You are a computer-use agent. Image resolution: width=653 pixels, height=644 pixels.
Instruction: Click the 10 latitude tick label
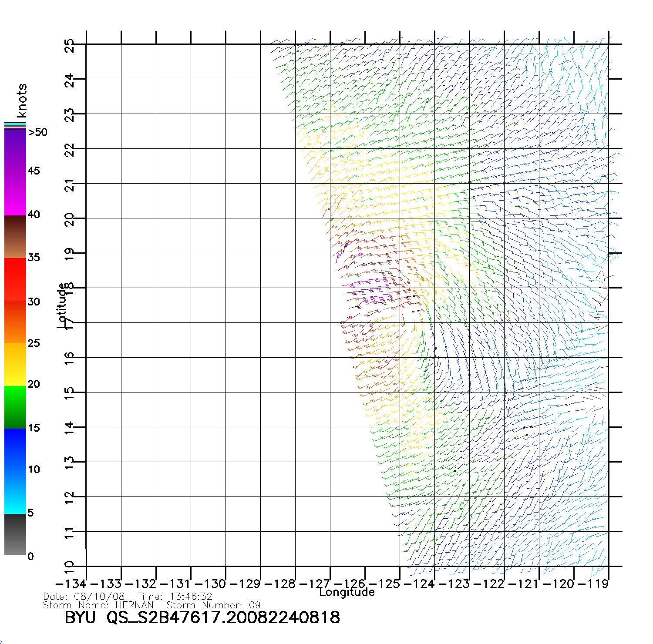[x=69, y=567]
